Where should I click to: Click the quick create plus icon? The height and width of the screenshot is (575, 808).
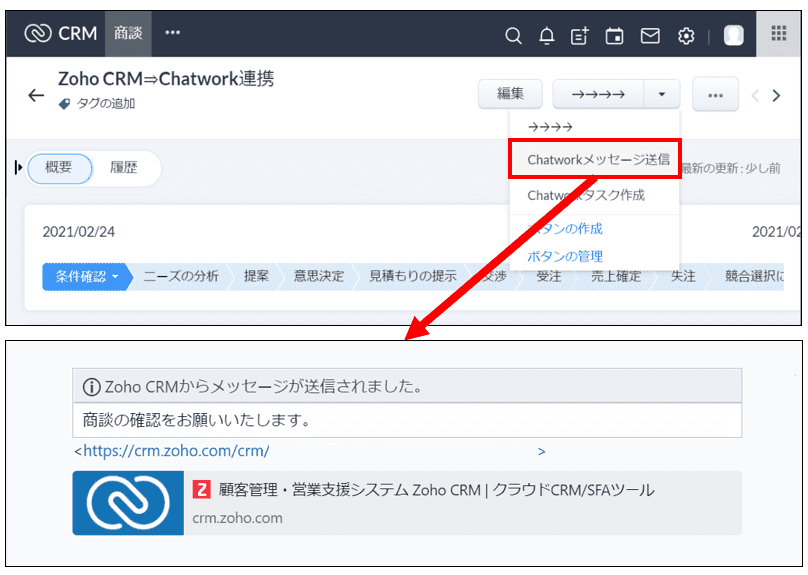coord(580,36)
